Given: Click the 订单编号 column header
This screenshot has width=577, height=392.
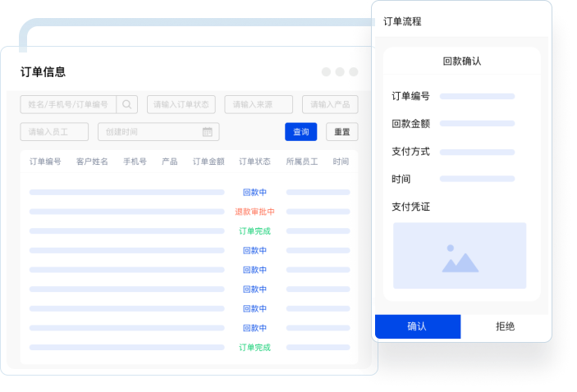Looking at the screenshot, I should tap(45, 162).
